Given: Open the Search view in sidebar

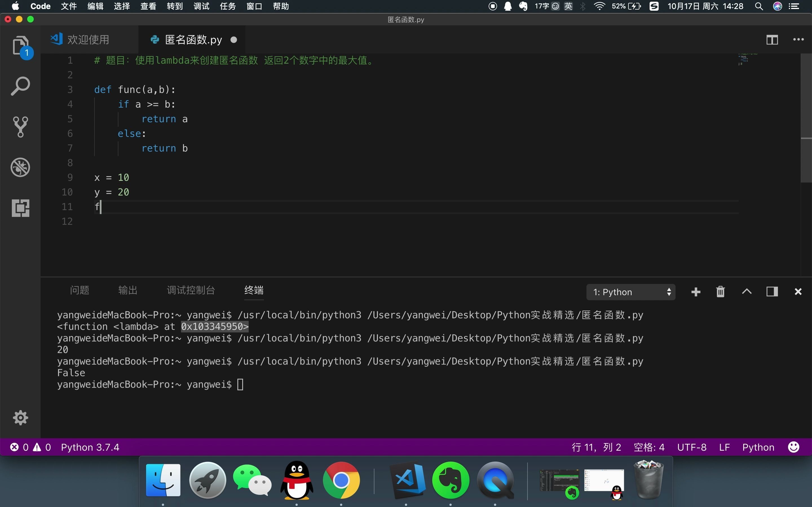Looking at the screenshot, I should 20,86.
